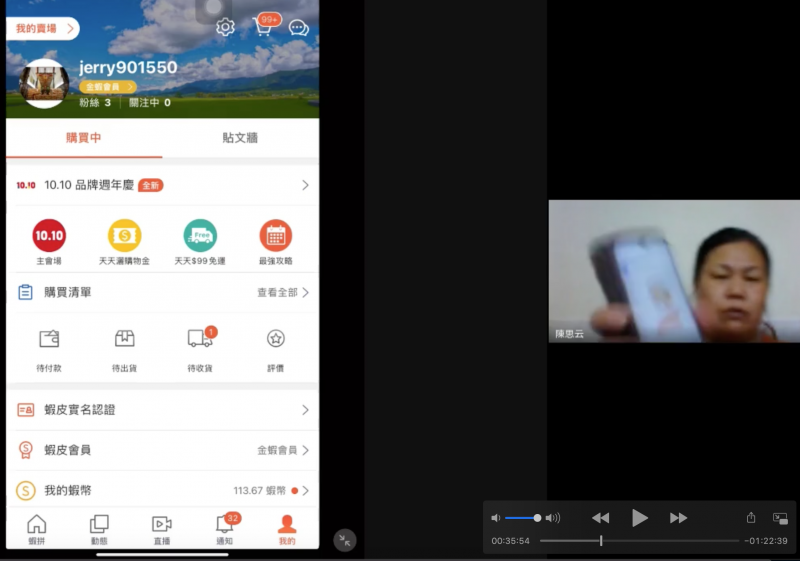View 粉絲 3 followers count
This screenshot has width=800, height=561.
tap(95, 103)
